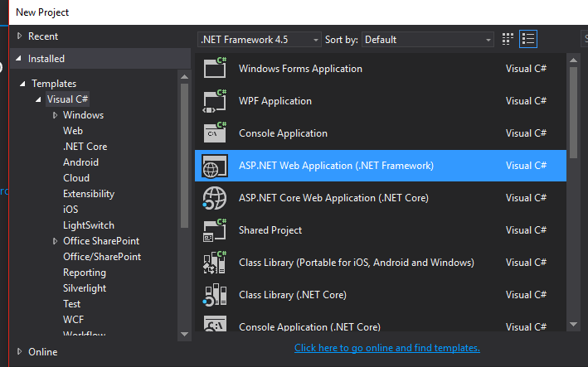Select the Office SharePoint tree label
The image size is (588, 367).
point(101,241)
